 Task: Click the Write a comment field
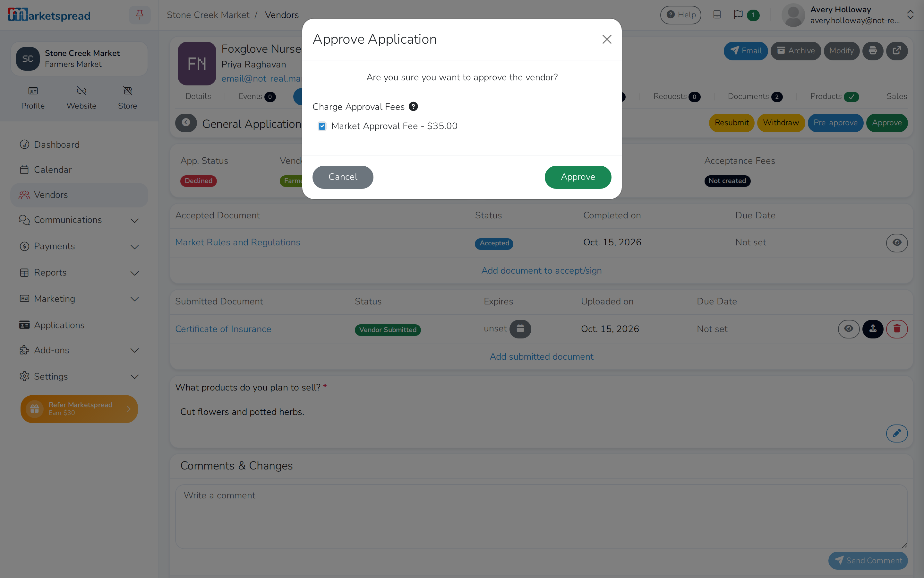pyautogui.click(x=541, y=516)
